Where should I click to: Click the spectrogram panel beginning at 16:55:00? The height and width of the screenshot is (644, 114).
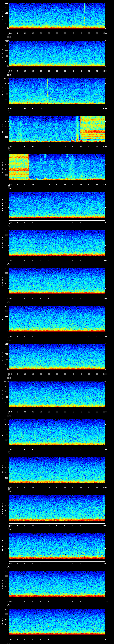pos(57,432)
